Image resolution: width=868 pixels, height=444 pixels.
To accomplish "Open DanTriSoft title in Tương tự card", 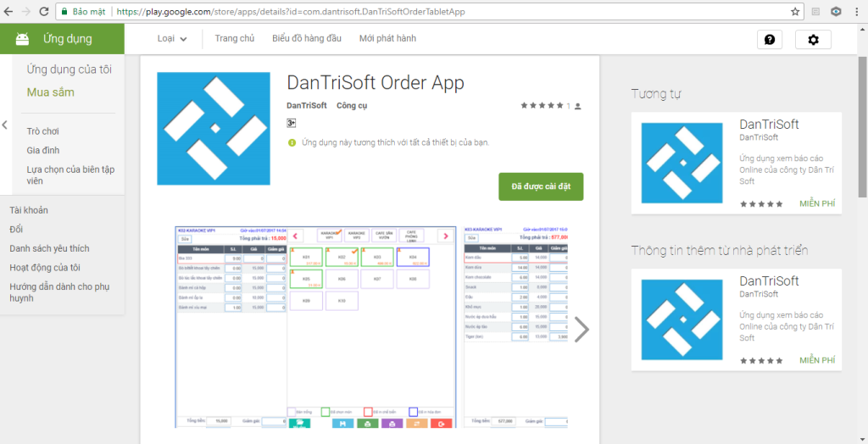I will tap(769, 124).
